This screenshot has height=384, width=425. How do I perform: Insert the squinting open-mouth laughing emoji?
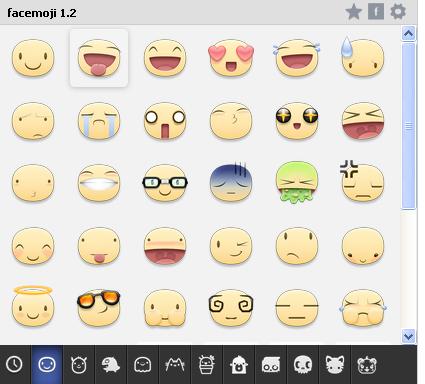pos(363,121)
